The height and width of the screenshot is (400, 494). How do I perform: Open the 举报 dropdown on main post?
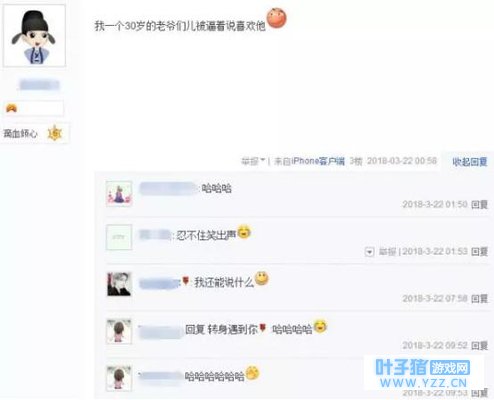pos(253,161)
